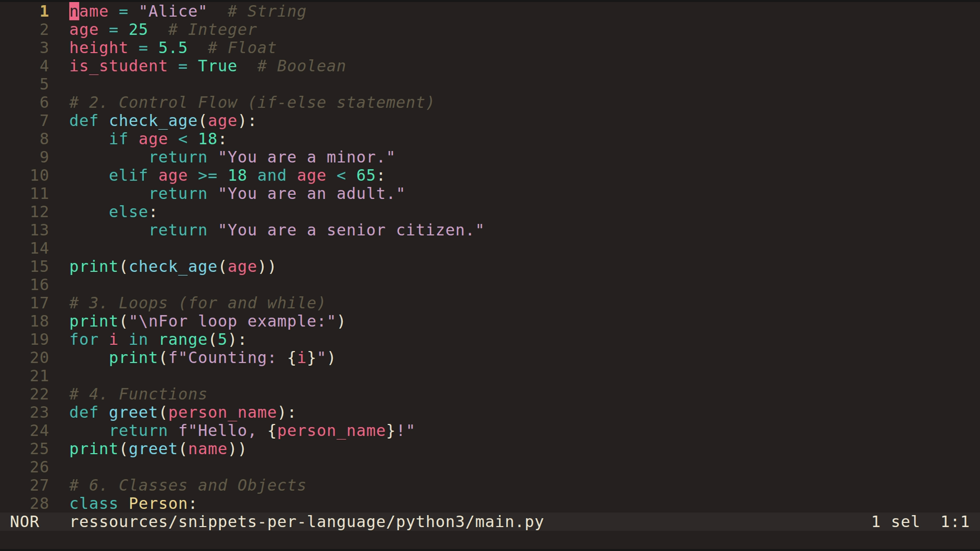This screenshot has height=551, width=980.
Task: Click line number 28 in the gutter
Action: [x=38, y=503]
